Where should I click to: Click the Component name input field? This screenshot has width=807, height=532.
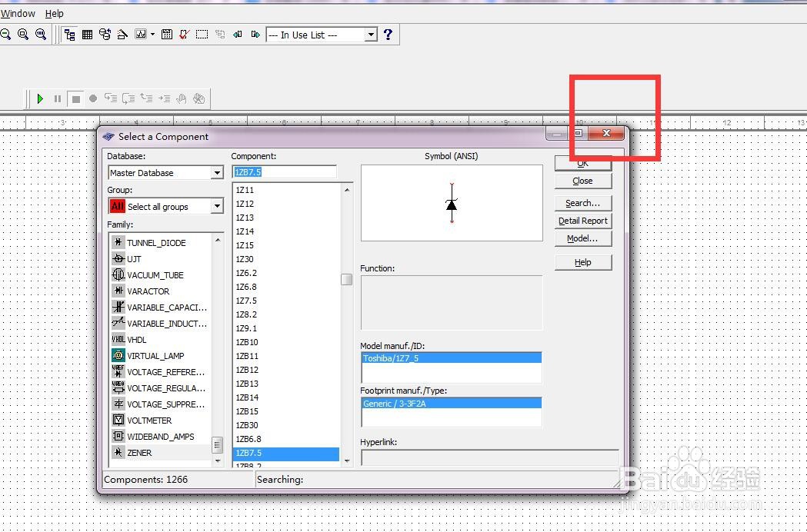pyautogui.click(x=285, y=172)
